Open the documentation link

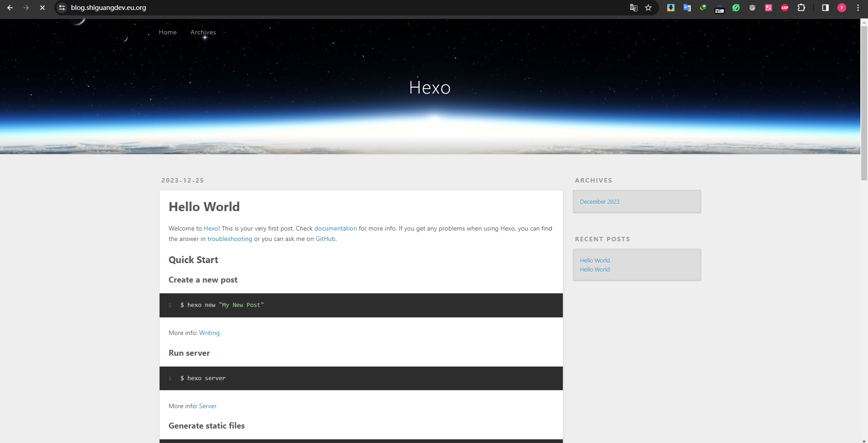(335, 228)
